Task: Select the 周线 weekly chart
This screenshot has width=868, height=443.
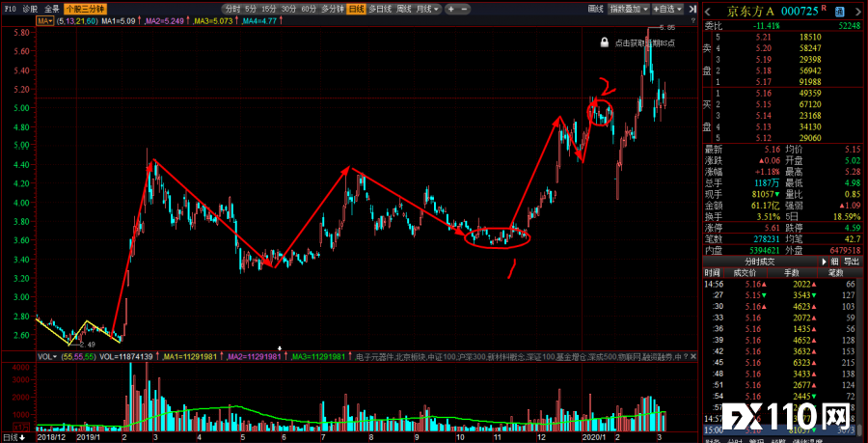Action: point(404,9)
